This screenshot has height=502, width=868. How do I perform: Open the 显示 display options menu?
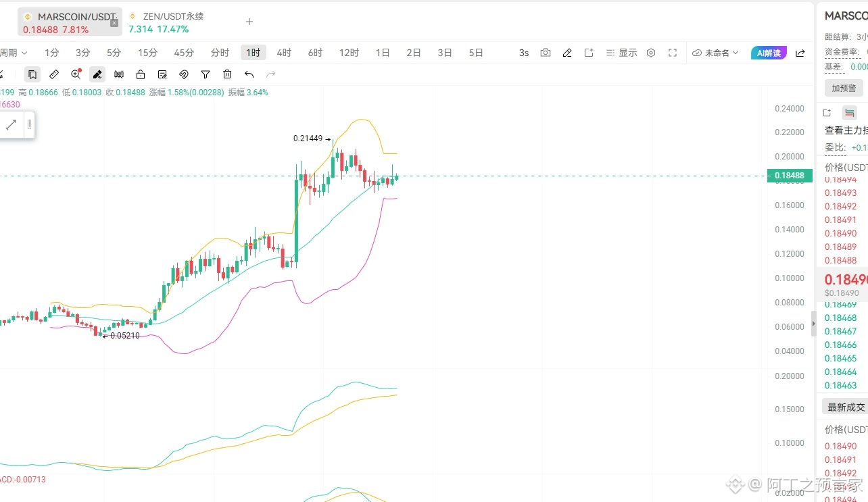[621, 53]
